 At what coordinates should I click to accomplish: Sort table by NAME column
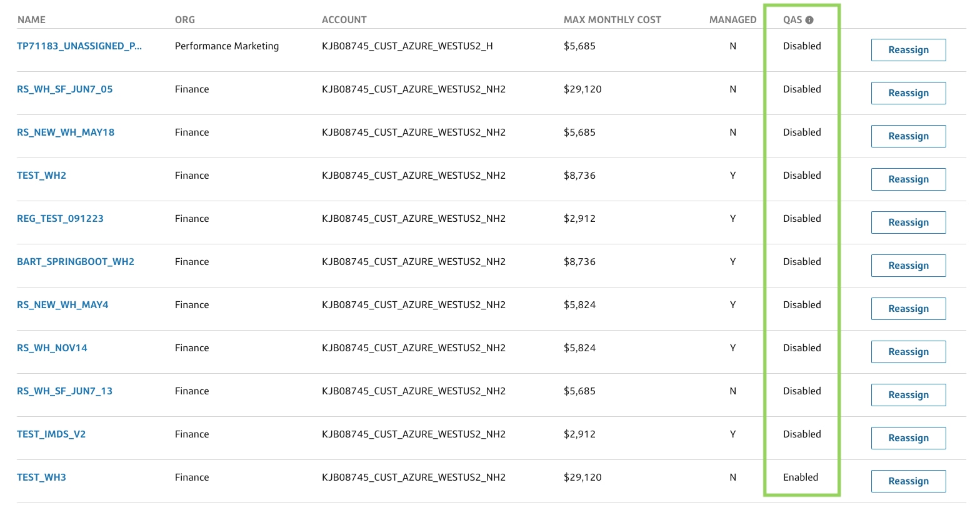(x=31, y=19)
